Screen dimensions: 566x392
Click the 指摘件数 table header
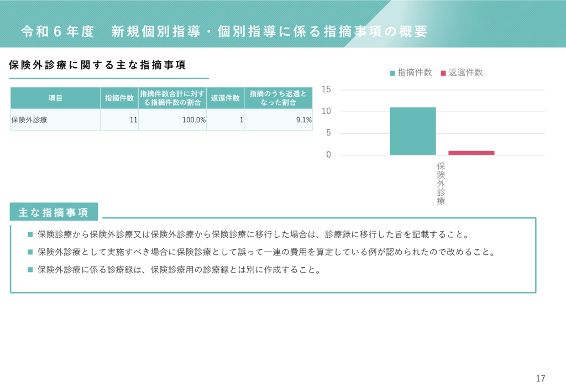(119, 98)
